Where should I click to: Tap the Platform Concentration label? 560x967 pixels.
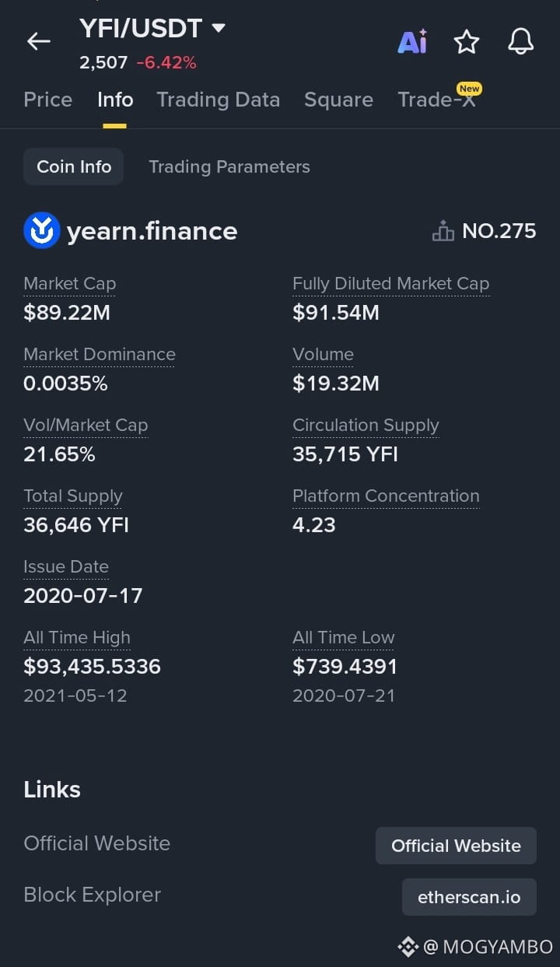pyautogui.click(x=386, y=496)
